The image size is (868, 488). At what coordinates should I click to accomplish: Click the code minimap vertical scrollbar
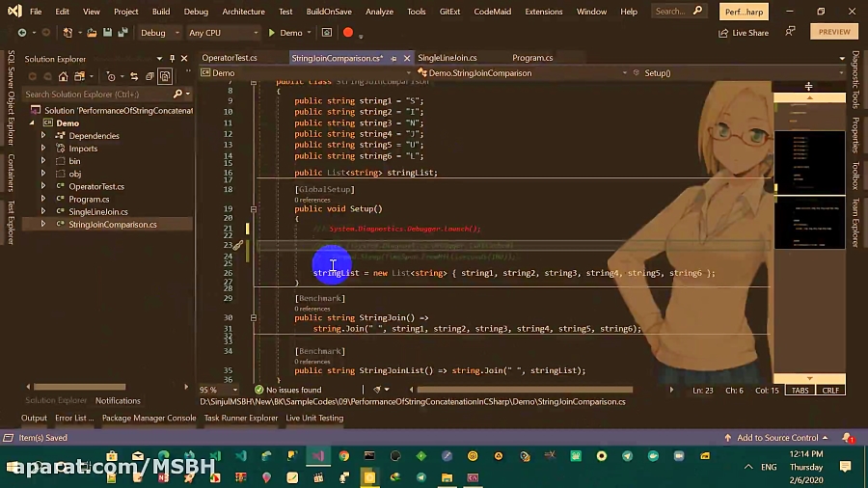click(809, 238)
